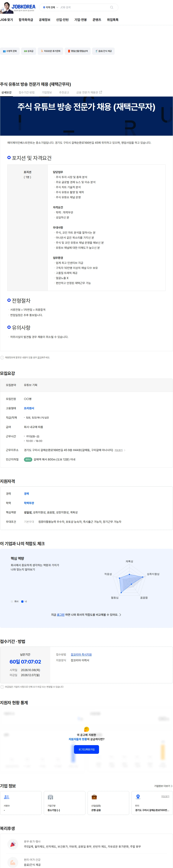Open the 지역 전체 region dropdown
This screenshot has width=173, height=868.
pyautogui.click(x=51, y=7)
